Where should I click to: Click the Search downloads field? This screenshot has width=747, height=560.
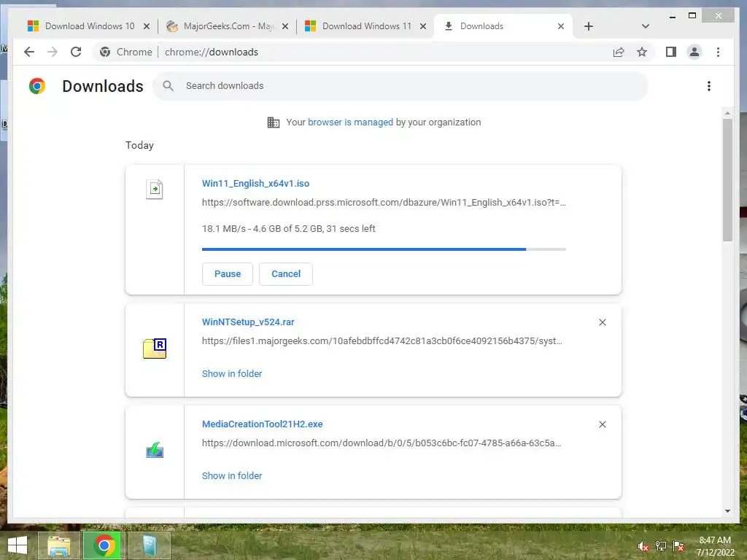click(400, 86)
